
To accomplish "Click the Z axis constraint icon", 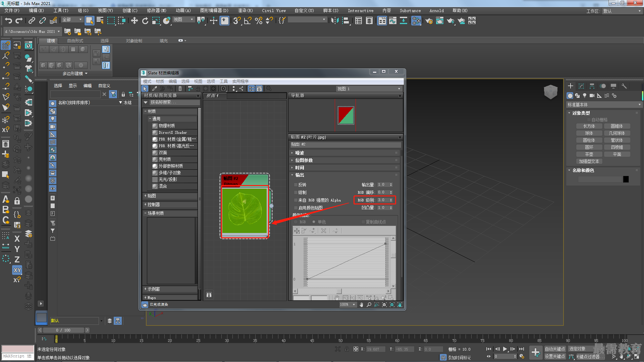I will [x=17, y=259].
